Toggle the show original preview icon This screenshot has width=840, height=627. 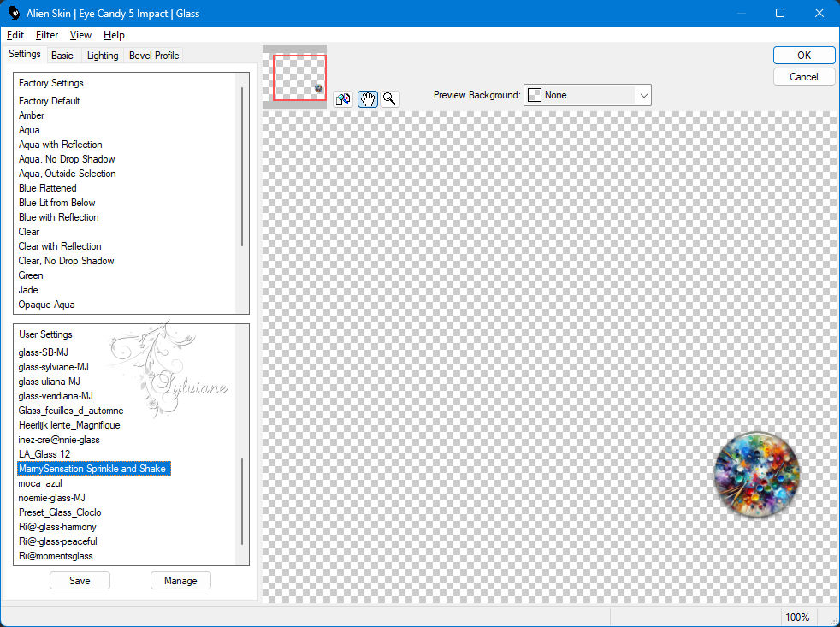coord(343,99)
